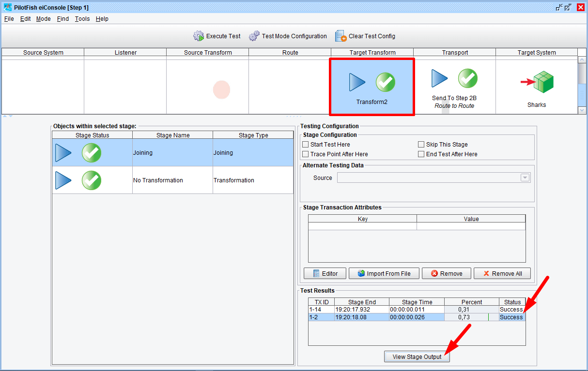The width and height of the screenshot is (588, 371).
Task: Click the Remove All button
Action: pyautogui.click(x=502, y=274)
